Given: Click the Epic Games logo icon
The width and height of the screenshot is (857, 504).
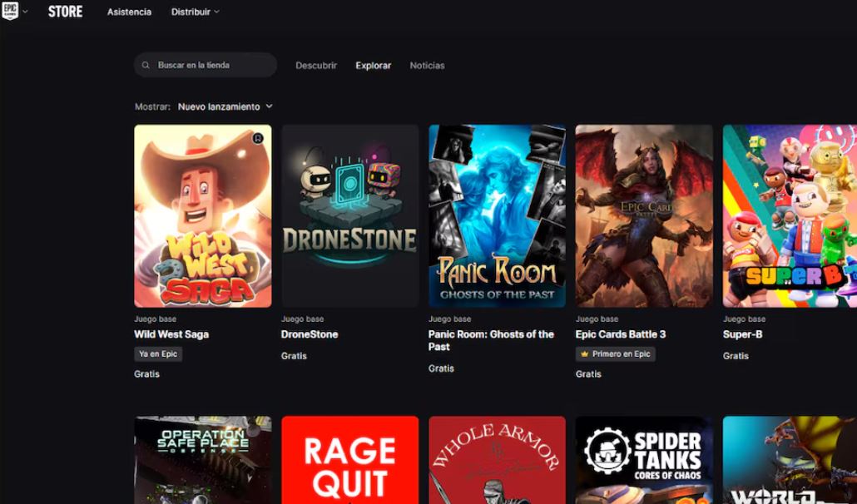Looking at the screenshot, I should click(10, 11).
